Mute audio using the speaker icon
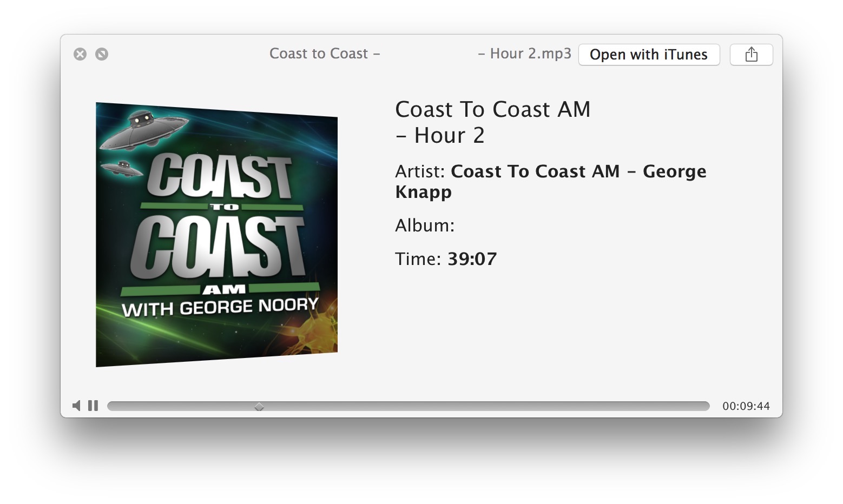 [77, 406]
